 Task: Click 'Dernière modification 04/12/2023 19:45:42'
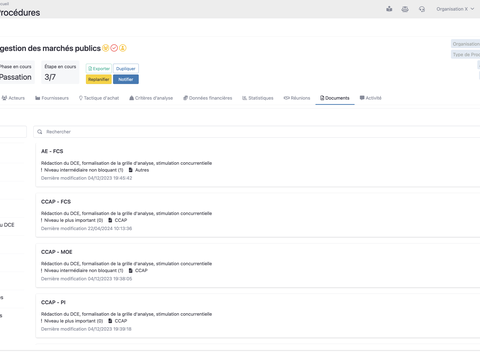[x=86, y=178]
